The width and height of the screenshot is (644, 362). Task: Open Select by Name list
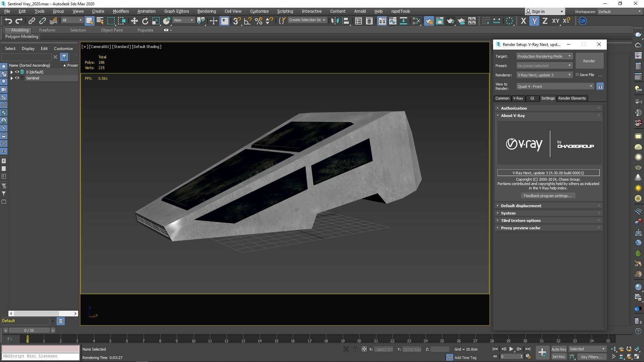point(100,21)
